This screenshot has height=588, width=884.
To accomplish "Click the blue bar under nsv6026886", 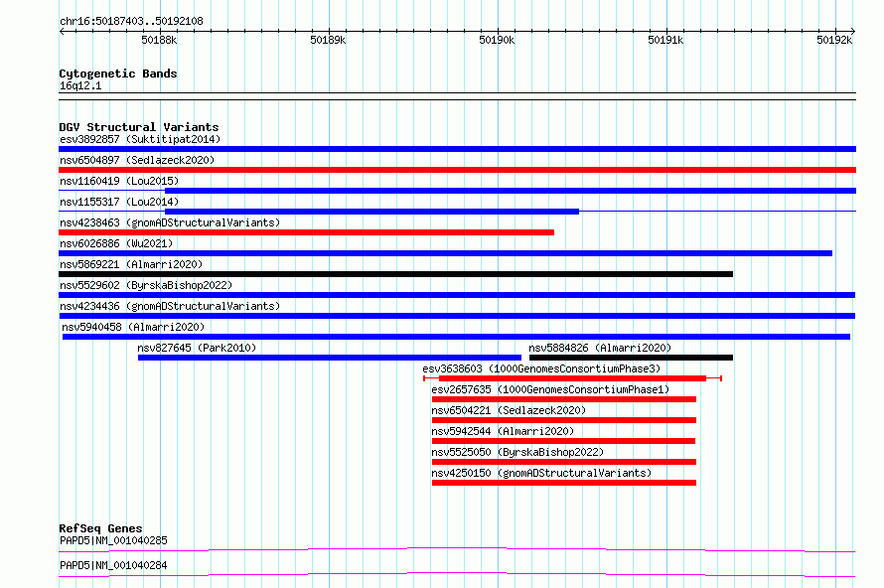I will coord(445,253).
